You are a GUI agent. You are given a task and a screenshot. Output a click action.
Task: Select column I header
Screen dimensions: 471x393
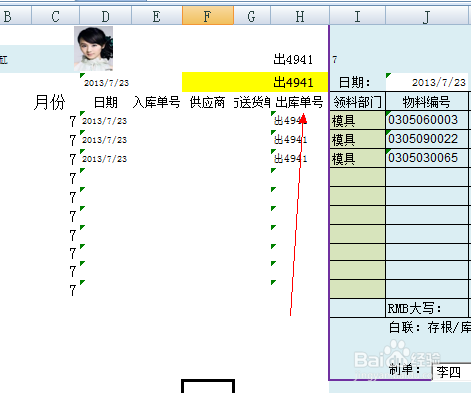coord(357,16)
